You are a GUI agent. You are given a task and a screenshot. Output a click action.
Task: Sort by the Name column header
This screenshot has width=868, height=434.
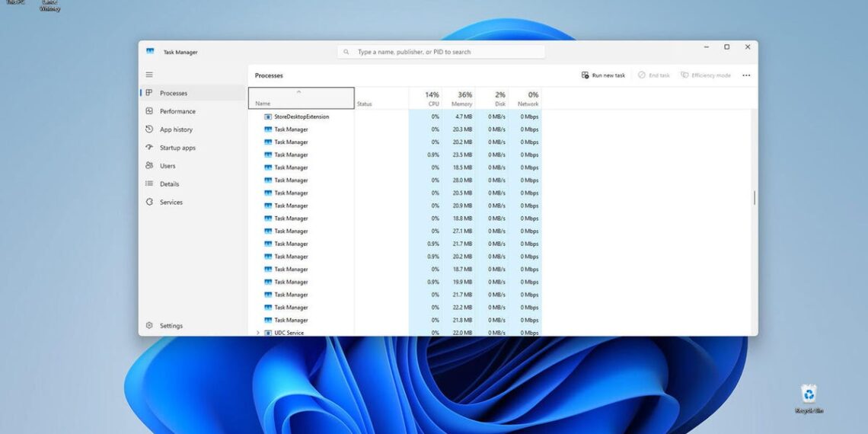pos(302,98)
